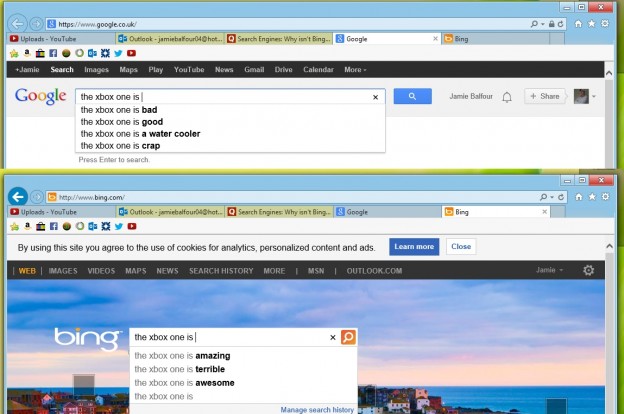Close the Bing cookie notice
624x414 pixels.
point(461,246)
